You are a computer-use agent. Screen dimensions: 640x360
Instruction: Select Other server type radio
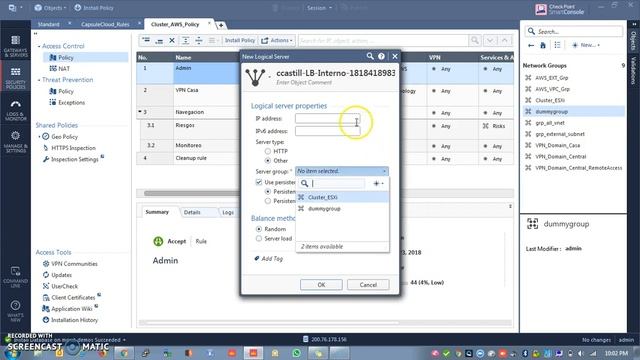tap(268, 160)
